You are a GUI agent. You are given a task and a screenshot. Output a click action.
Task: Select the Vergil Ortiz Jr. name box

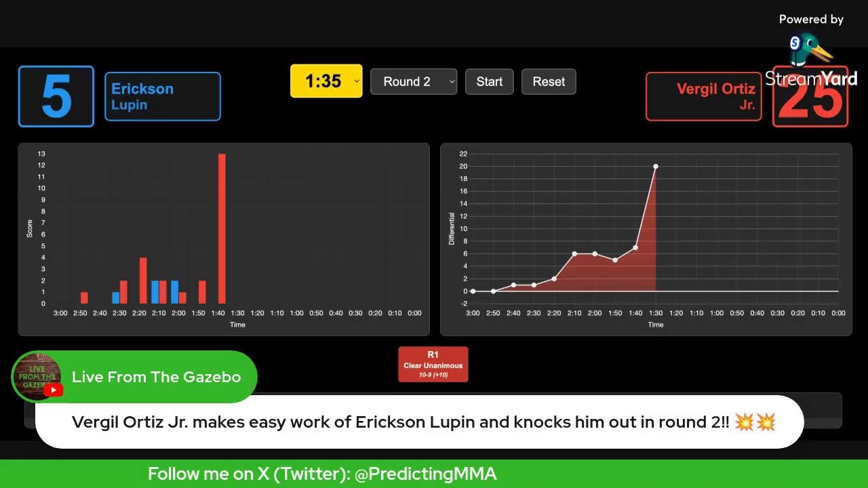(x=705, y=96)
